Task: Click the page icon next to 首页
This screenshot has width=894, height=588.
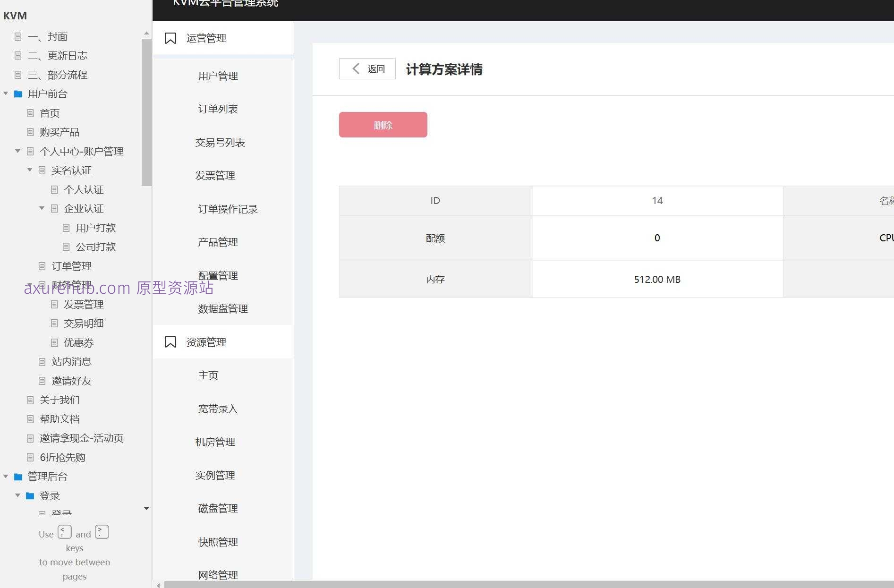Action: (30, 113)
